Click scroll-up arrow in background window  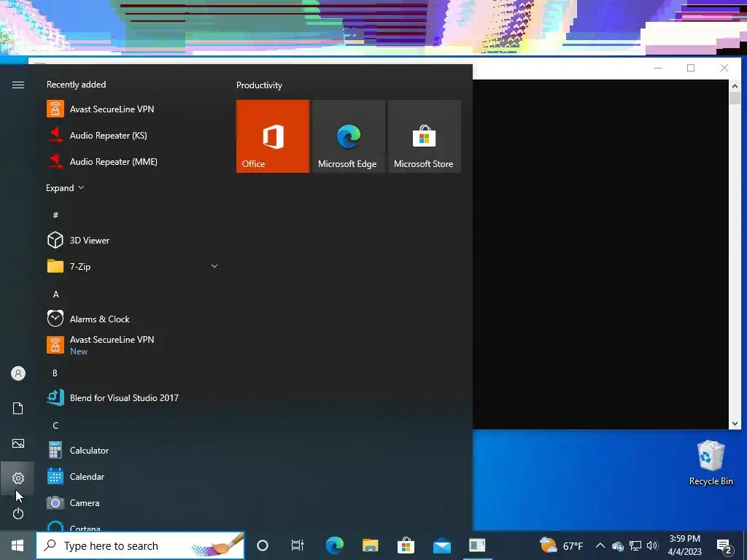tap(734, 86)
